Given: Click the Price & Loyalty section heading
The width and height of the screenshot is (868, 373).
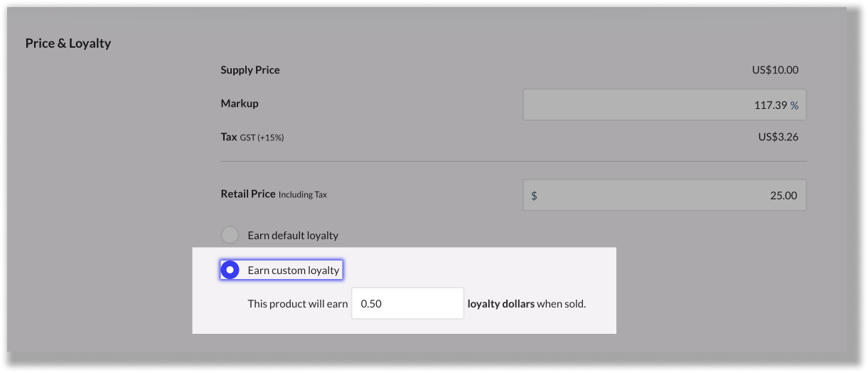Looking at the screenshot, I should (x=68, y=43).
